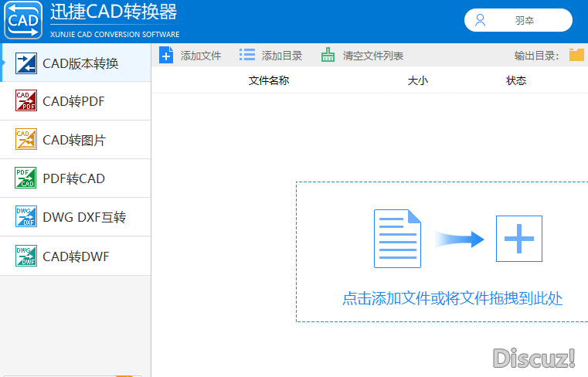The width and height of the screenshot is (588, 377).
Task: Click the 迅捷CAD转换器 app logo
Action: (x=22, y=20)
